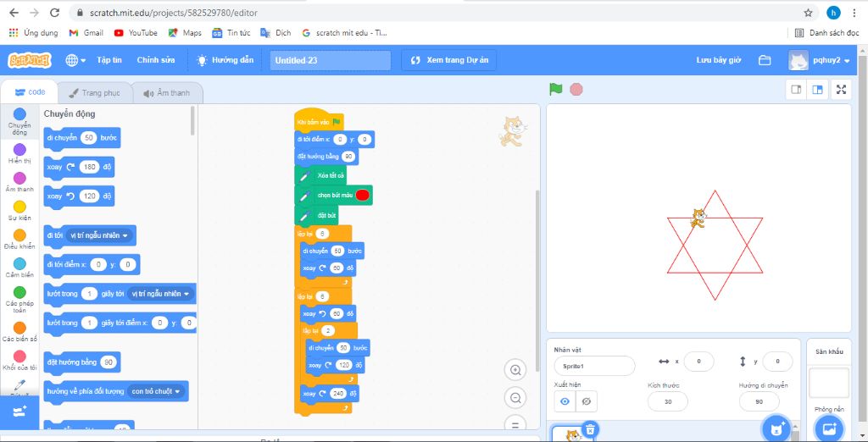This screenshot has height=442, width=868.
Task: Click Xóa tất cả pen block
Action: point(322,175)
